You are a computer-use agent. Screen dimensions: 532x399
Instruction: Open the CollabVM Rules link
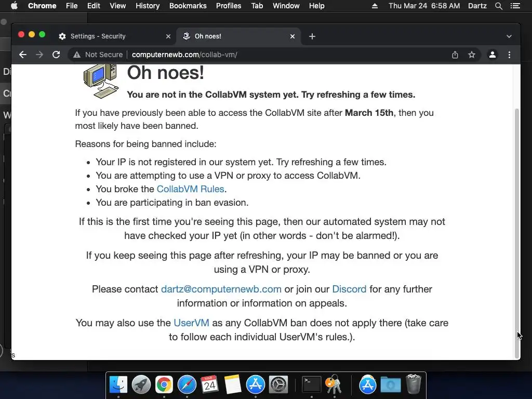pyautogui.click(x=190, y=189)
